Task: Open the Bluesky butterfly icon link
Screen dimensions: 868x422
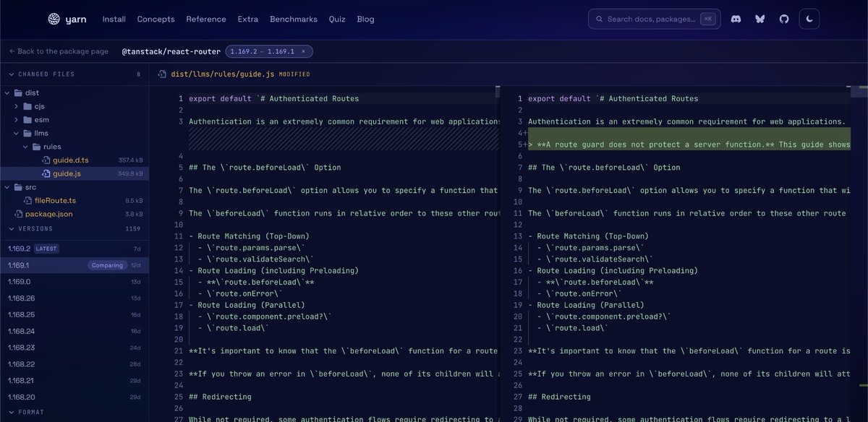Action: [759, 20]
